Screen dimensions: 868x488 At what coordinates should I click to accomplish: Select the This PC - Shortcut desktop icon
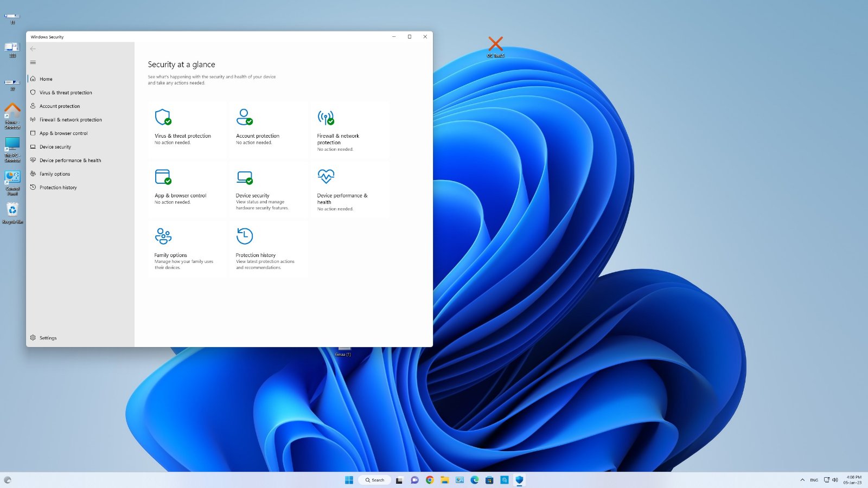pyautogui.click(x=12, y=150)
